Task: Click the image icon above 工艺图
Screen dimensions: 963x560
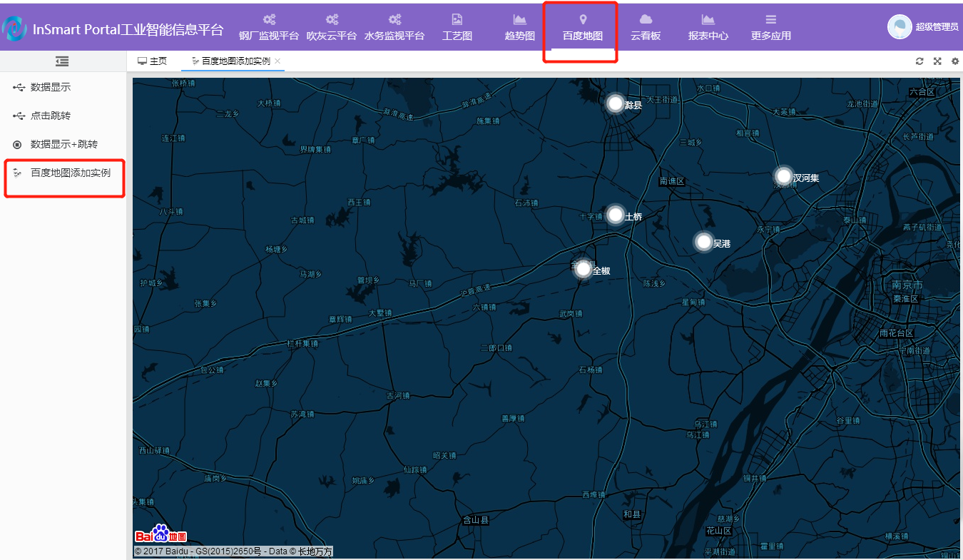Action: point(457,19)
